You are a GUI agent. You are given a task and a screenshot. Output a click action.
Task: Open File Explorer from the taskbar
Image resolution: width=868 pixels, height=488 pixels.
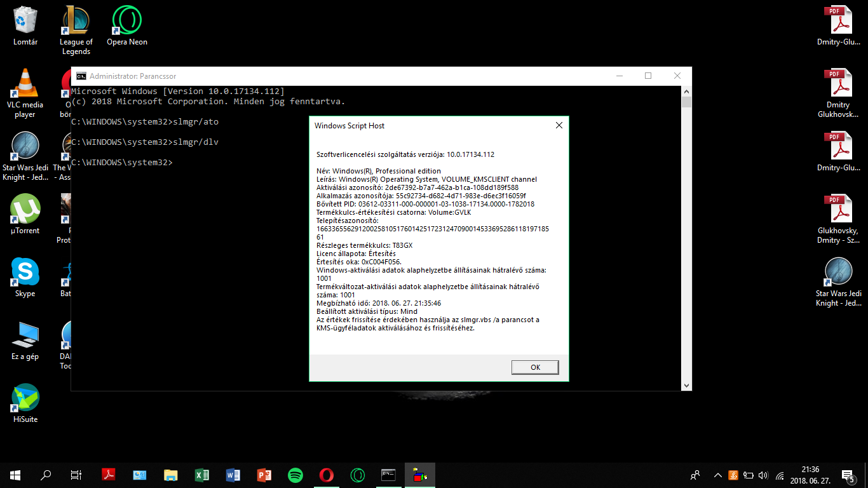coord(171,475)
